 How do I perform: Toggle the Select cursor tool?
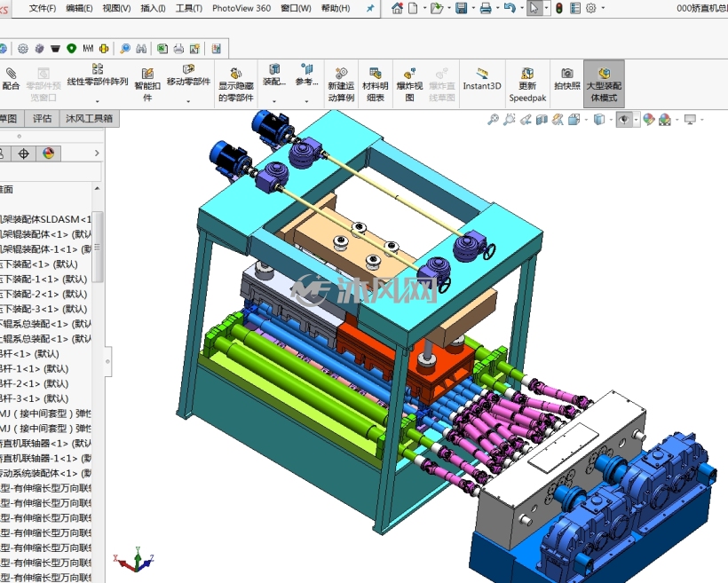click(x=534, y=8)
